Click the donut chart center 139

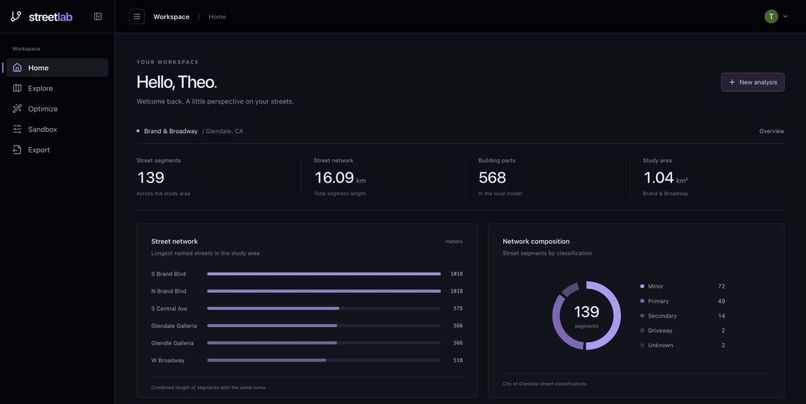pos(586,311)
